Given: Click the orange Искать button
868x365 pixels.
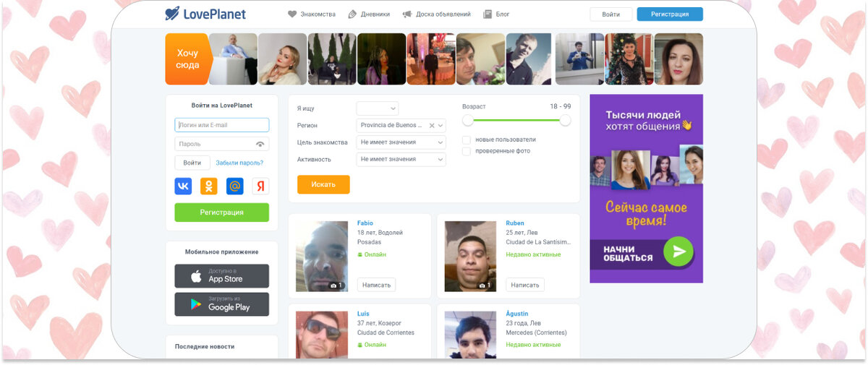Looking at the screenshot, I should click(x=323, y=184).
